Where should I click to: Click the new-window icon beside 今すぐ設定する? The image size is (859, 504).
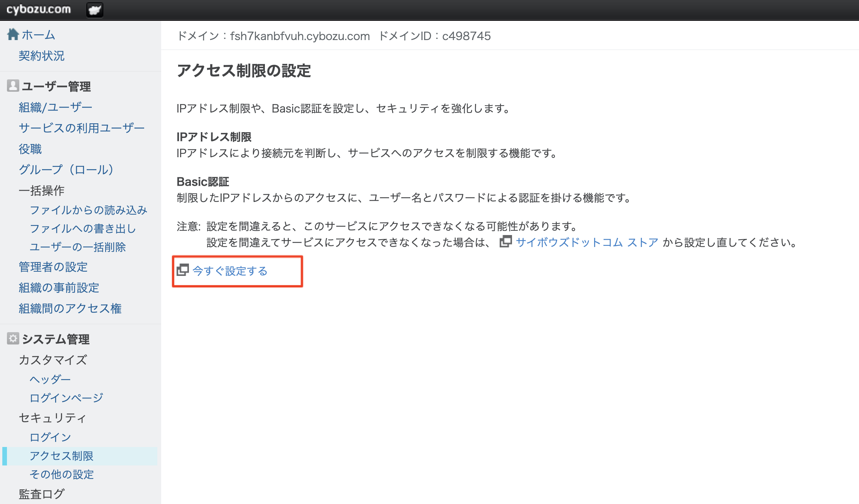point(183,270)
